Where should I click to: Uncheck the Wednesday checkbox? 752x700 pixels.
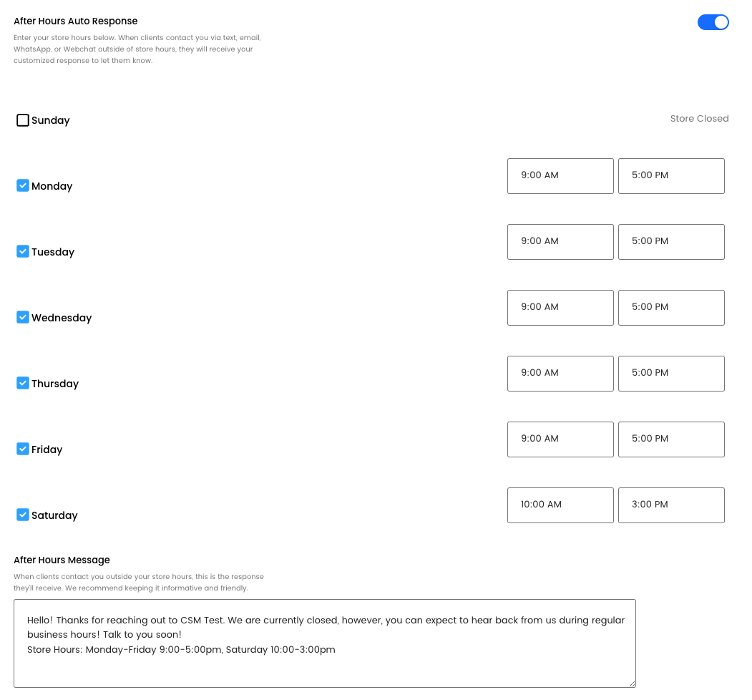[23, 317]
